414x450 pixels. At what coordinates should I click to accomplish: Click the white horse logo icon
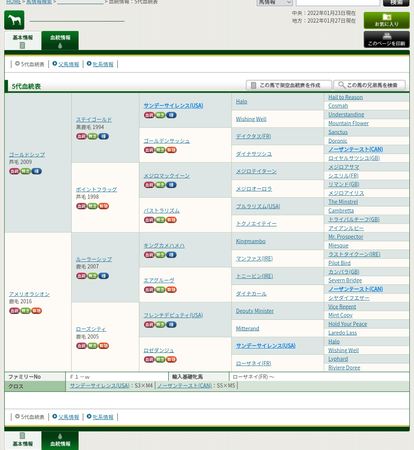[x=14, y=20]
